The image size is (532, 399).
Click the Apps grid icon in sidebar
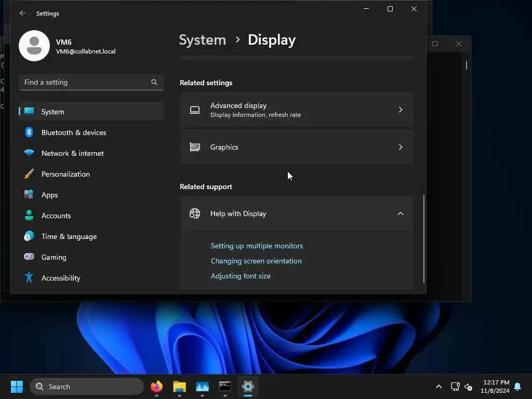pos(29,194)
